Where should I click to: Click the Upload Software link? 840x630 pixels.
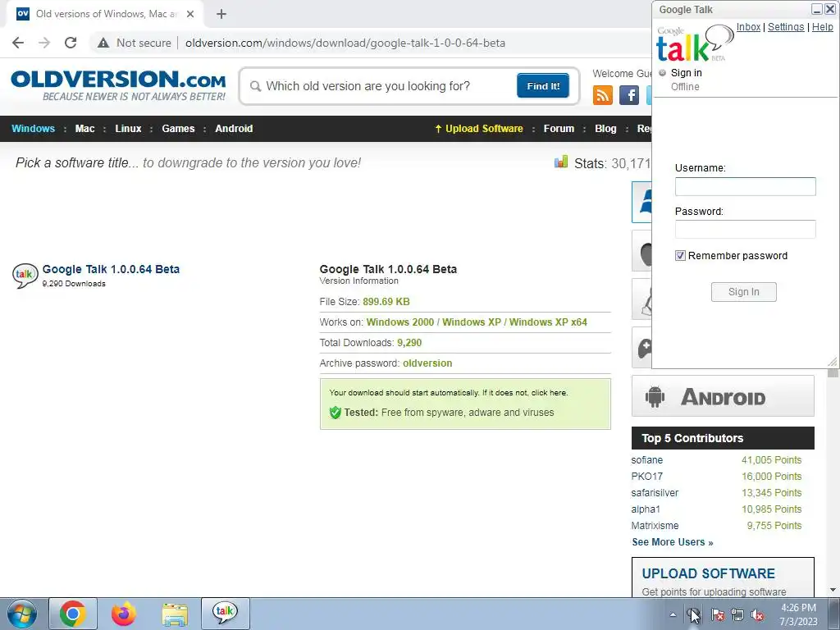(479, 129)
